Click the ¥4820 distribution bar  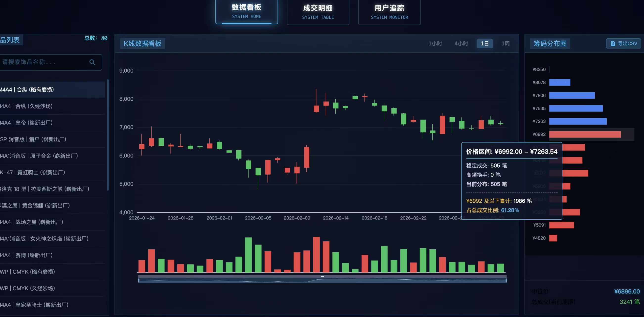click(553, 238)
